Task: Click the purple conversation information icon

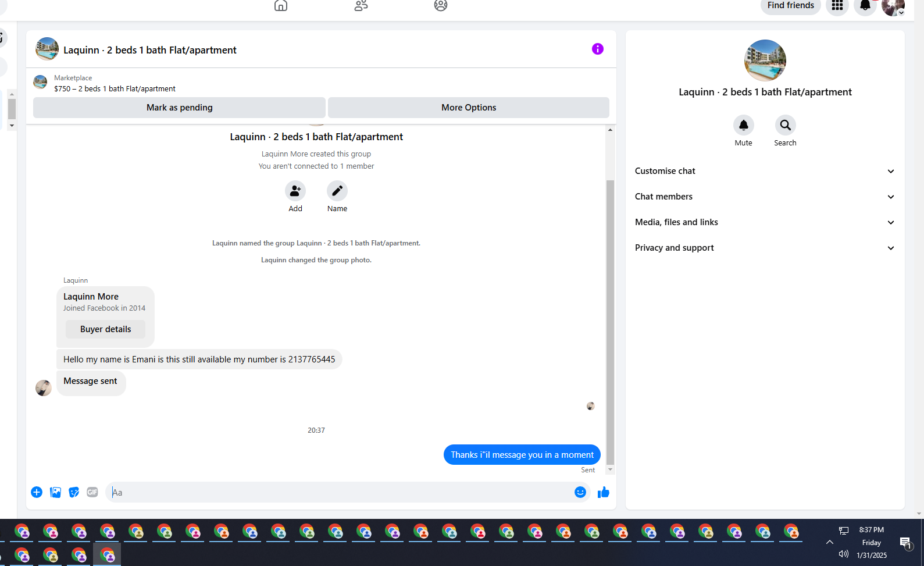Action: pyautogui.click(x=598, y=49)
